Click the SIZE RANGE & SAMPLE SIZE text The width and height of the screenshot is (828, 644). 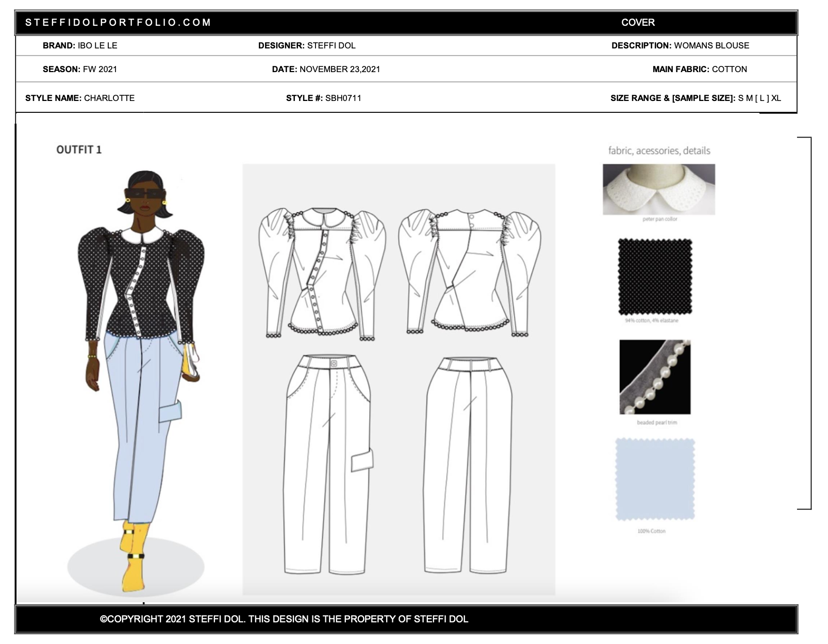[695, 98]
